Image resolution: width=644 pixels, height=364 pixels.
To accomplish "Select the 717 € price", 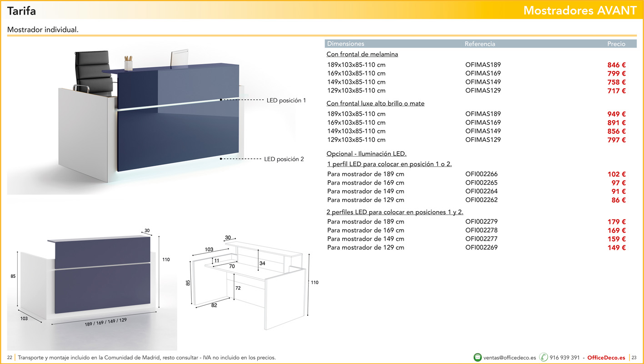I will pos(617,91).
